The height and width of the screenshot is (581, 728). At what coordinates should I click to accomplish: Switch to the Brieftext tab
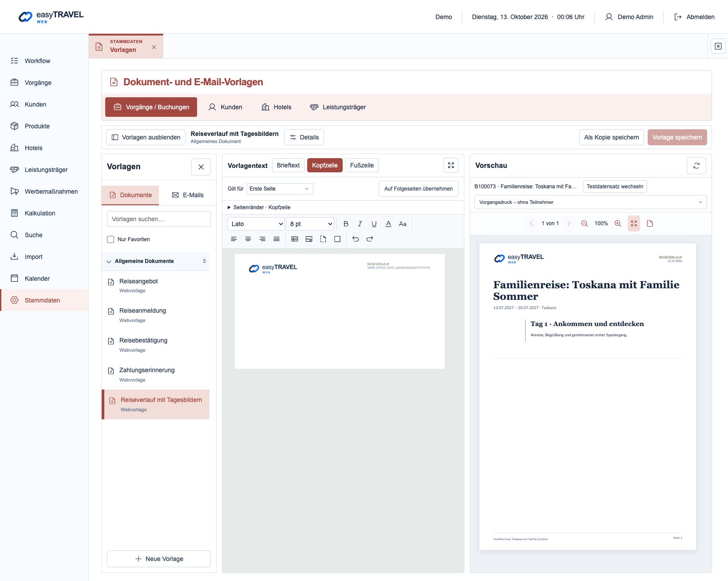click(x=288, y=165)
